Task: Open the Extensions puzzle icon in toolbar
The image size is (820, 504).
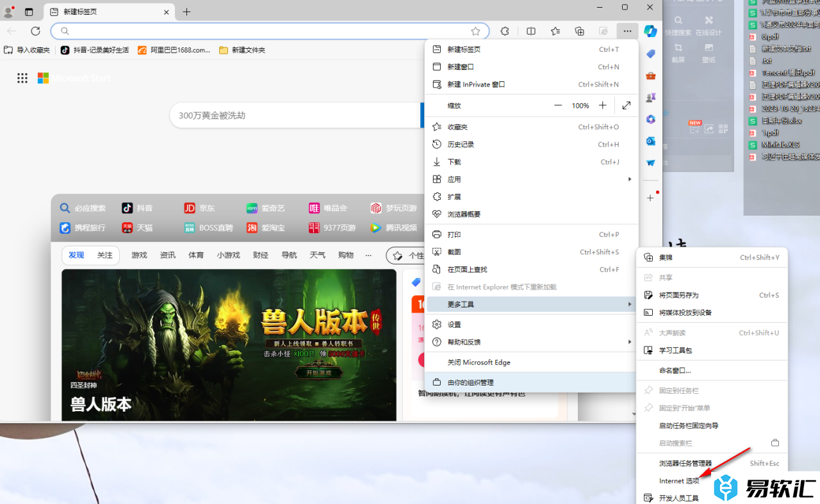Action: point(505,31)
